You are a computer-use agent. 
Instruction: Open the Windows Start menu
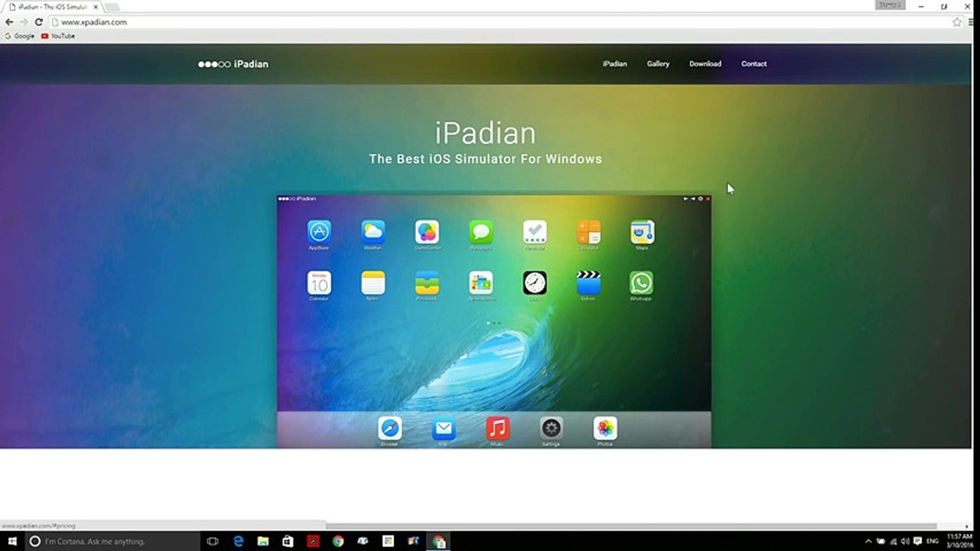[12, 541]
